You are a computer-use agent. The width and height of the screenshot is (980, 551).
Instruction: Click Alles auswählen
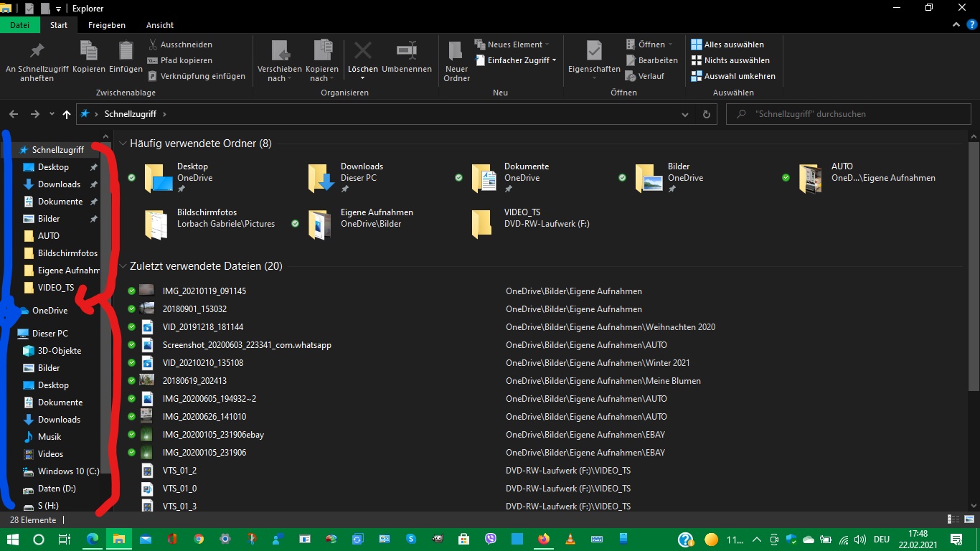click(x=727, y=44)
